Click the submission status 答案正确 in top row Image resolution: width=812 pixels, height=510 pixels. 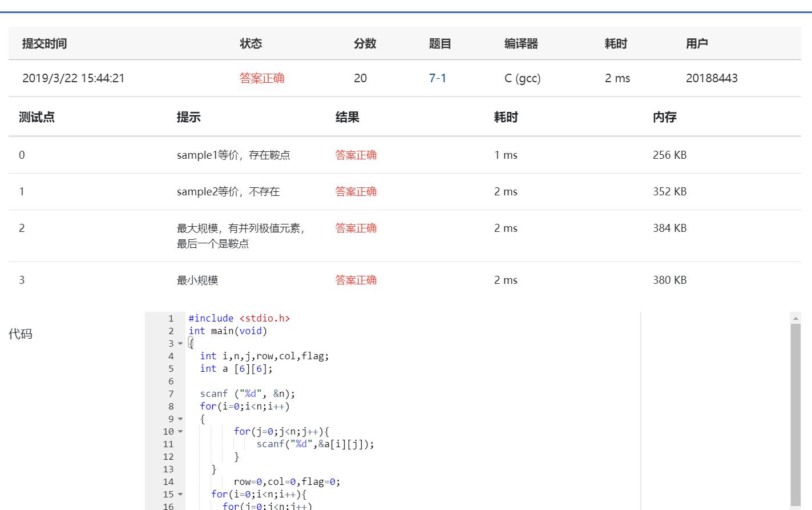[262, 78]
